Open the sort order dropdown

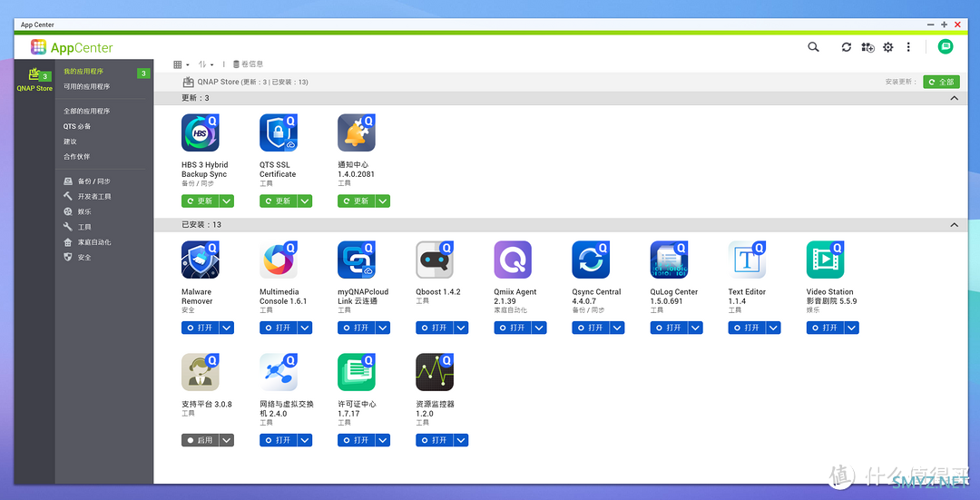(x=206, y=64)
